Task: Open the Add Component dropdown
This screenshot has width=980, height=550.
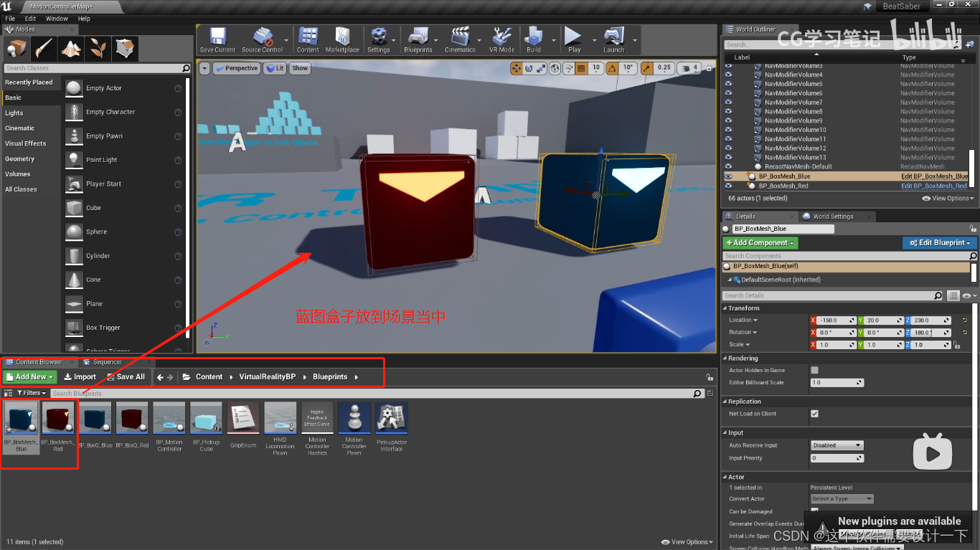Action: (x=760, y=243)
